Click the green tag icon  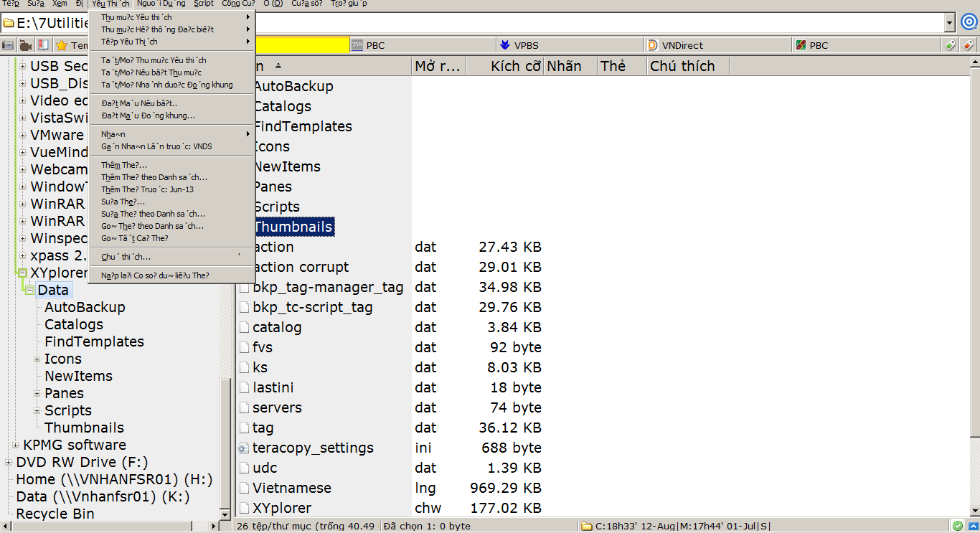[951, 45]
